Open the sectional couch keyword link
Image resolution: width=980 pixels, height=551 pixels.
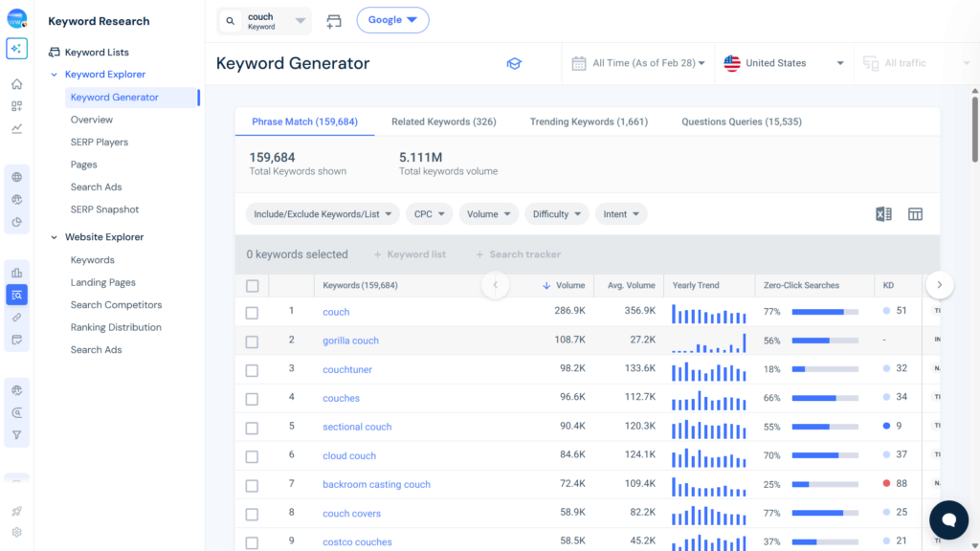pos(357,427)
